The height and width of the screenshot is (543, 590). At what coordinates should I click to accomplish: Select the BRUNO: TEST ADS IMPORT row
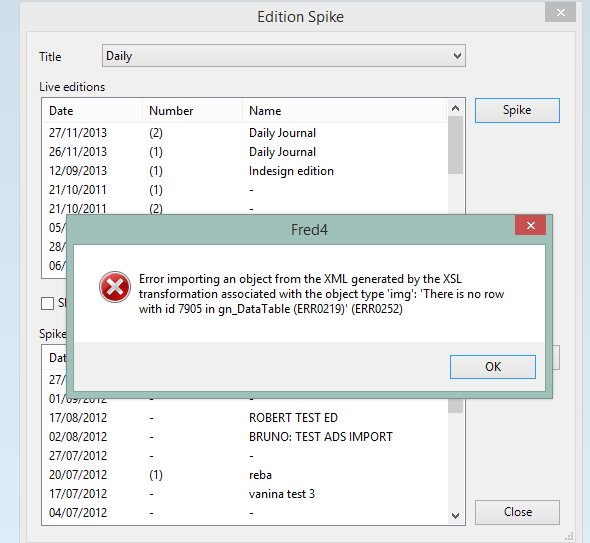coord(245,437)
